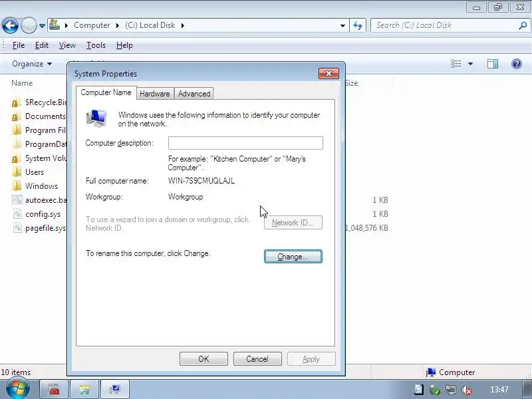Viewport: 532px width, 399px height.
Task: Open the recent pages dropdown arrow
Action: click(x=42, y=25)
